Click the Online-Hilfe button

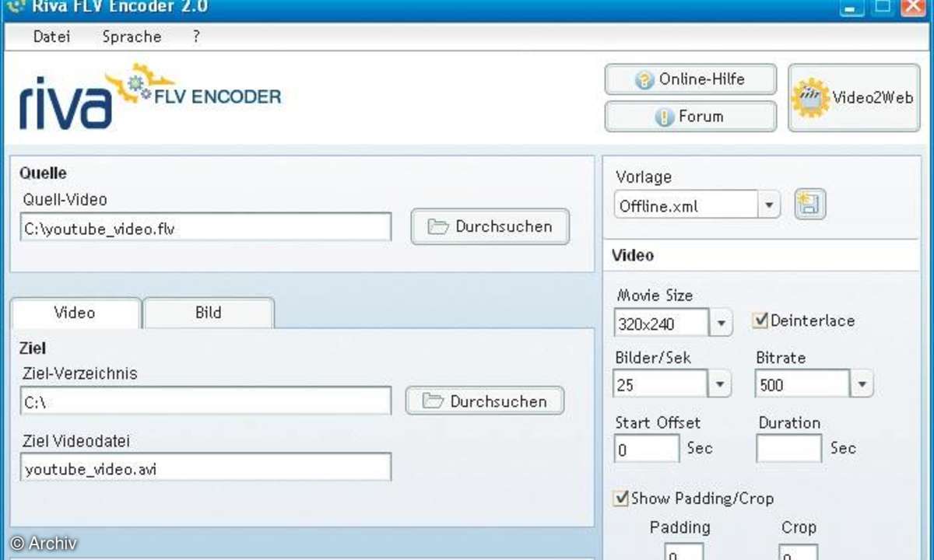point(690,79)
